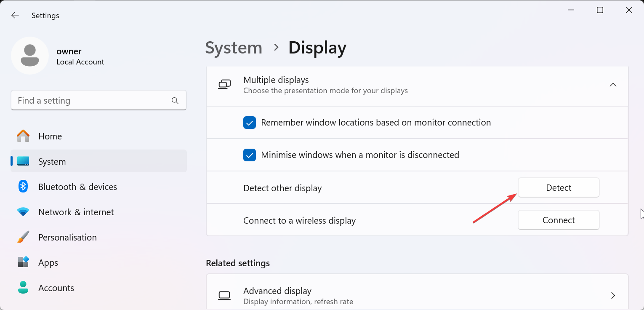The height and width of the screenshot is (310, 644).
Task: Click the Personalisation paintbrush icon
Action: 23,237
